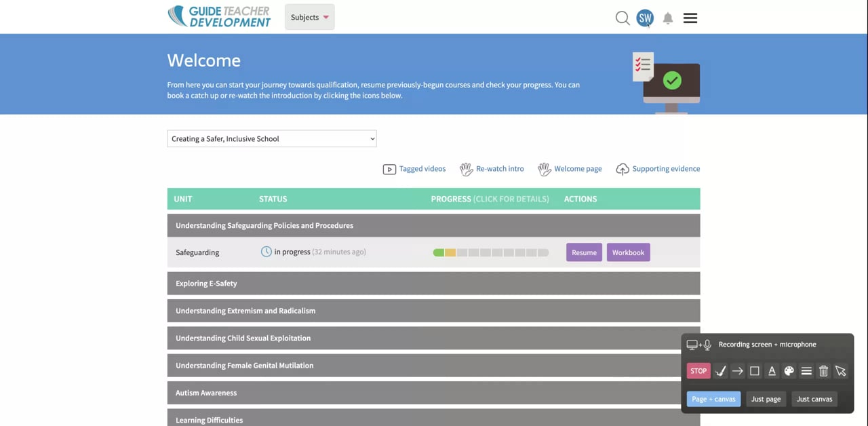Click the Welcome page hand icon

point(544,170)
